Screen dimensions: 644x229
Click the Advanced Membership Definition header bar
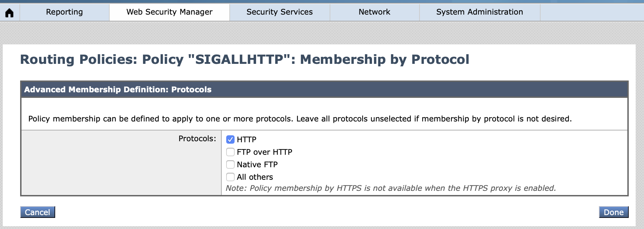point(324,89)
